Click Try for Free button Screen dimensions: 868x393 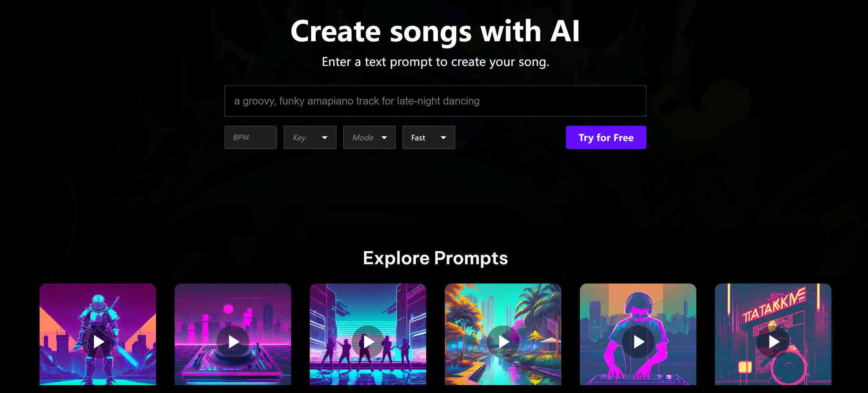click(606, 137)
